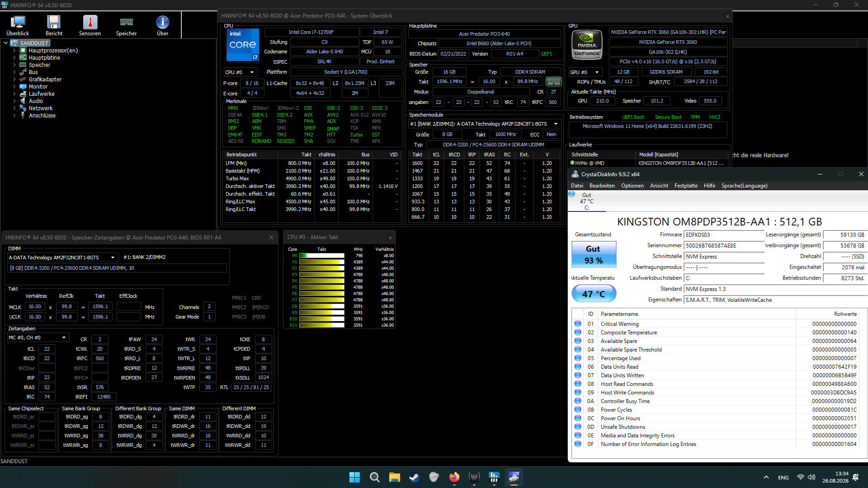Open the Speichermodule BANK 2/DIMM2 dropdown
Screen dimensions: 868x488
[x=485, y=124]
